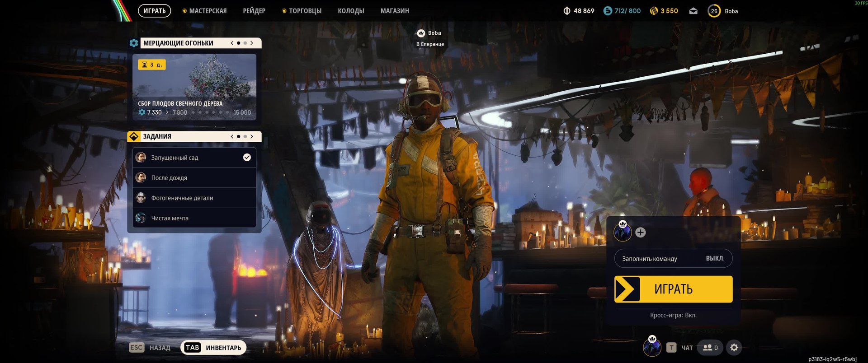This screenshot has height=363, width=868.
Task: Click the player avatar at bottom right
Action: pyautogui.click(x=652, y=347)
